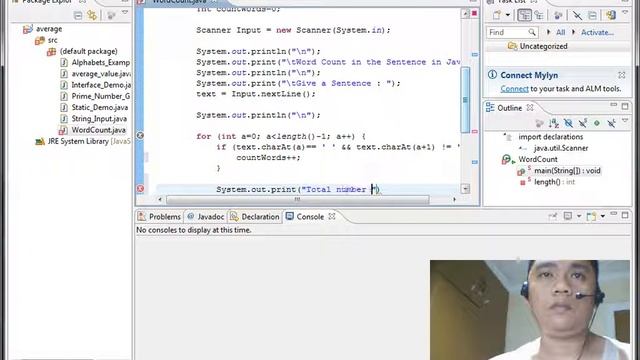The width and height of the screenshot is (640, 360).
Task: Click the red error indicator atop overview ruler
Action: pos(474,13)
